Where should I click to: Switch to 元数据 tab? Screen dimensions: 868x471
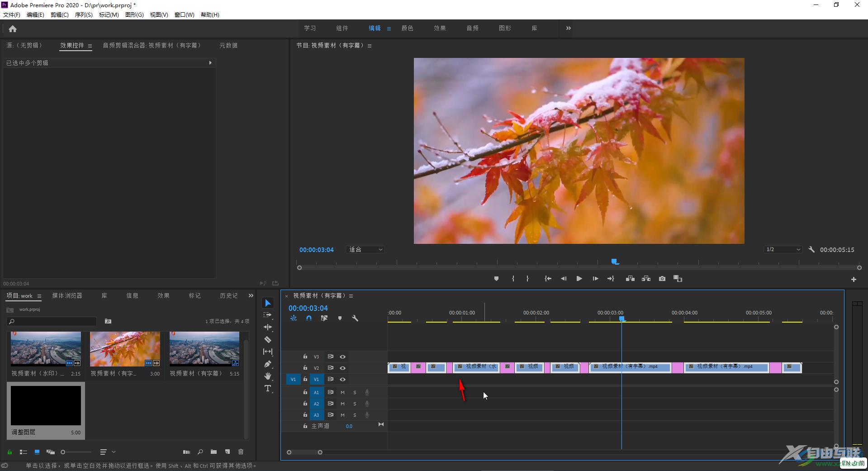click(x=228, y=45)
